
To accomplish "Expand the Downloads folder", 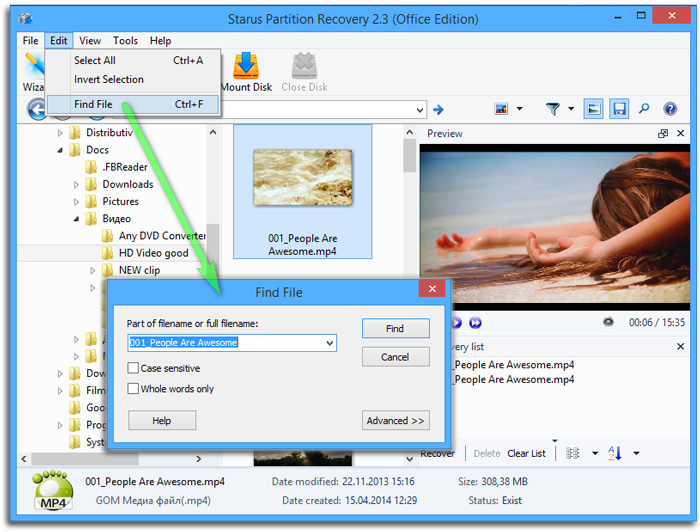I will [x=76, y=185].
